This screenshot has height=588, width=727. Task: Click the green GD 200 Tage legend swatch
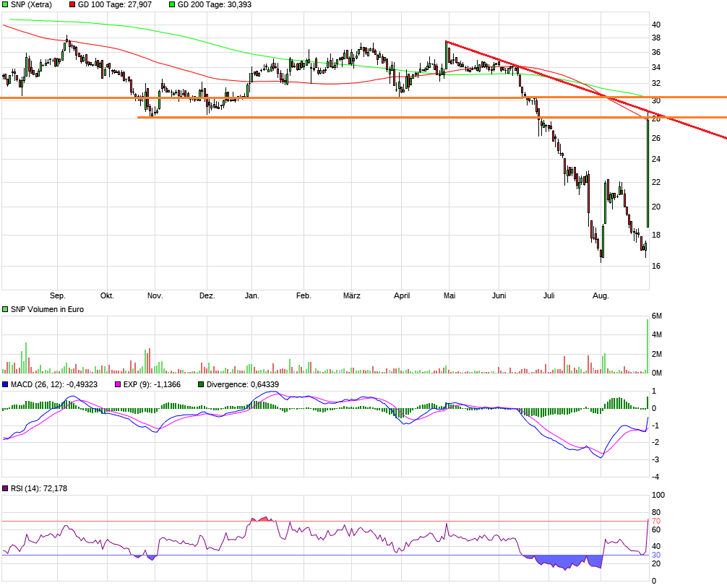pos(172,4)
